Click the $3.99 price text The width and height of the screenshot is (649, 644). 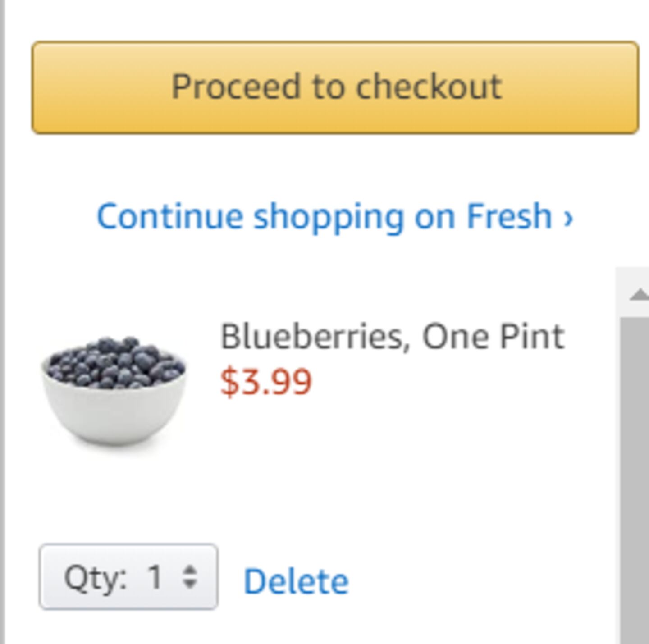tap(266, 382)
